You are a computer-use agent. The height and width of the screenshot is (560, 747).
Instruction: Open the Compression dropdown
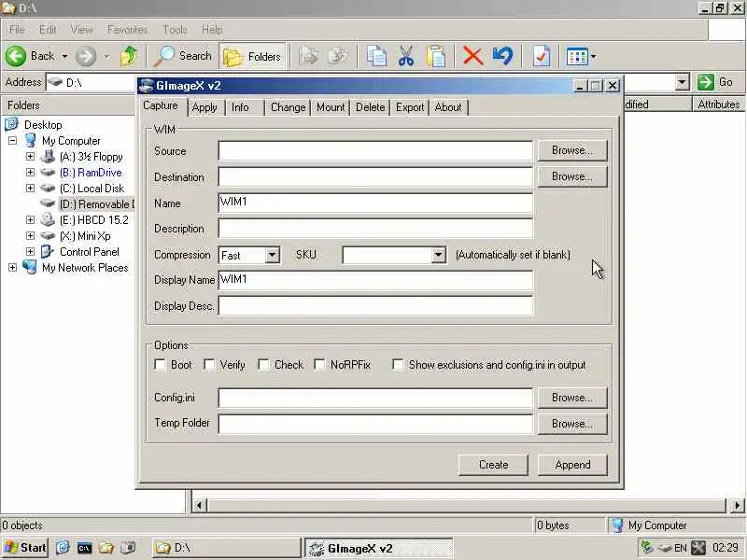coord(272,255)
